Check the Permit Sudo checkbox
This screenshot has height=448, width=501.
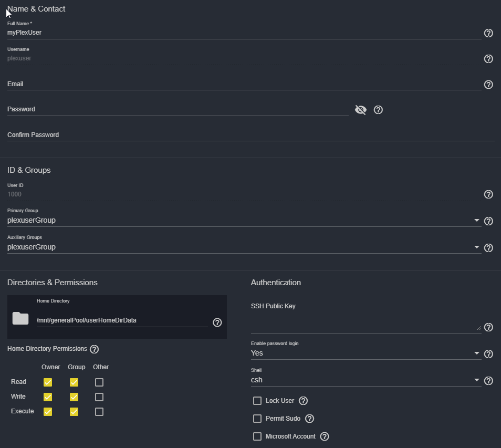tap(257, 419)
